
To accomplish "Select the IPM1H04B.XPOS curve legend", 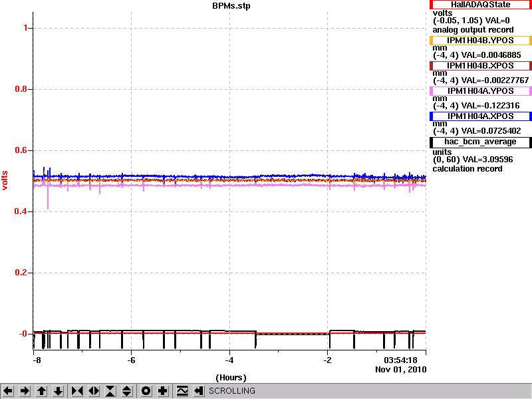I will [x=480, y=66].
